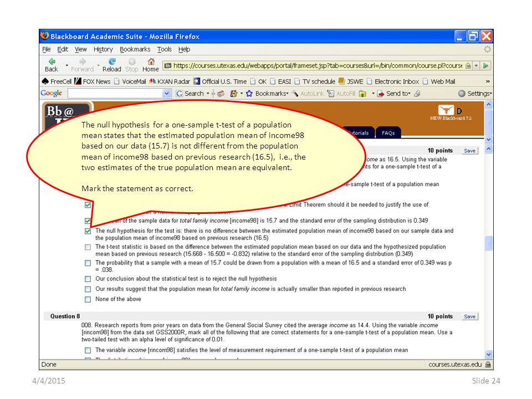Viewport: 532px width, 399px height.
Task: Expand the Google search box dropdown
Action: (x=167, y=93)
